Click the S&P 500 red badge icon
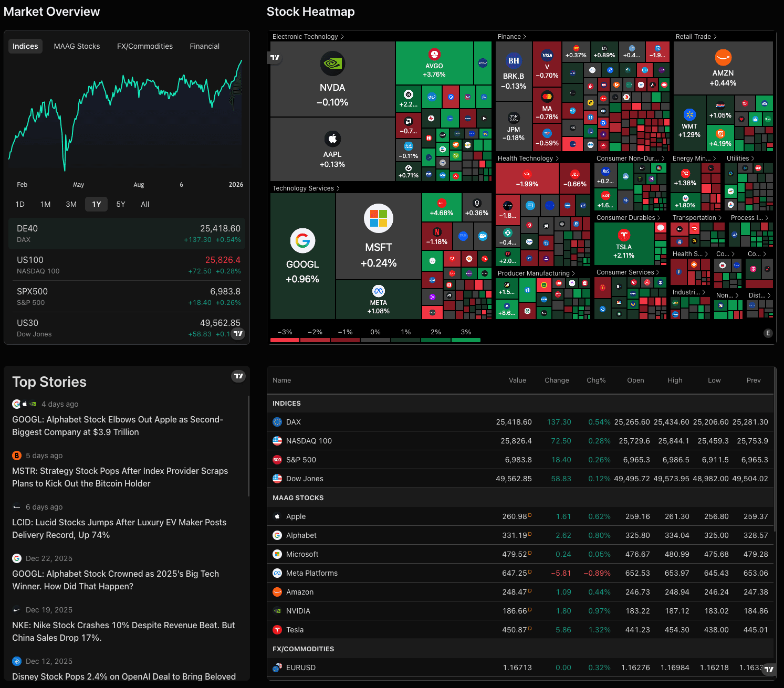This screenshot has height=688, width=784. coord(277,460)
